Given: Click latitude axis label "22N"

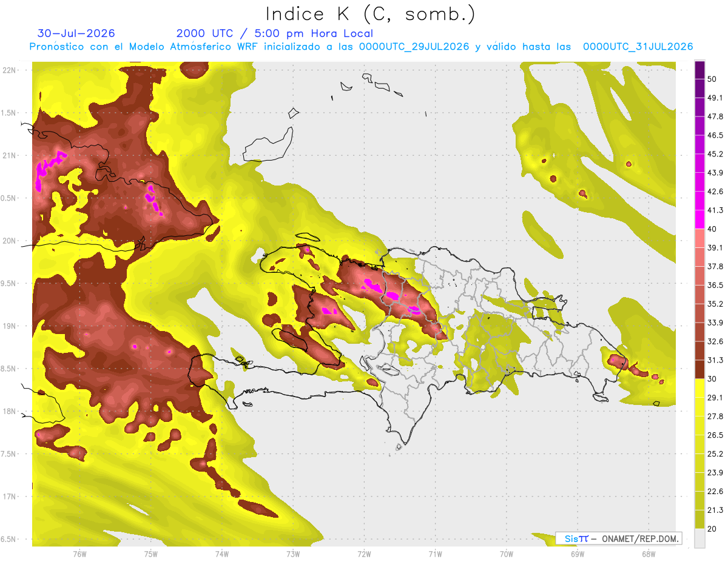Looking at the screenshot, I should coord(10,70).
